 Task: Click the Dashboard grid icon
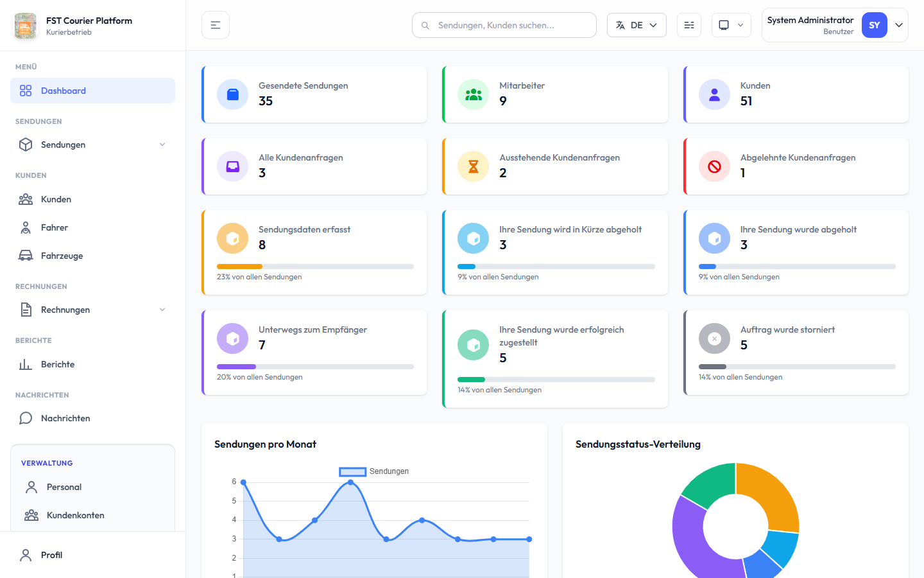pyautogui.click(x=26, y=91)
